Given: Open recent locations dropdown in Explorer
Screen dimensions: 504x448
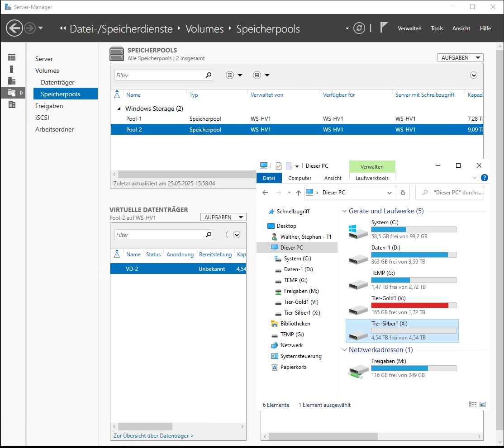Looking at the screenshot, I should coord(289,193).
